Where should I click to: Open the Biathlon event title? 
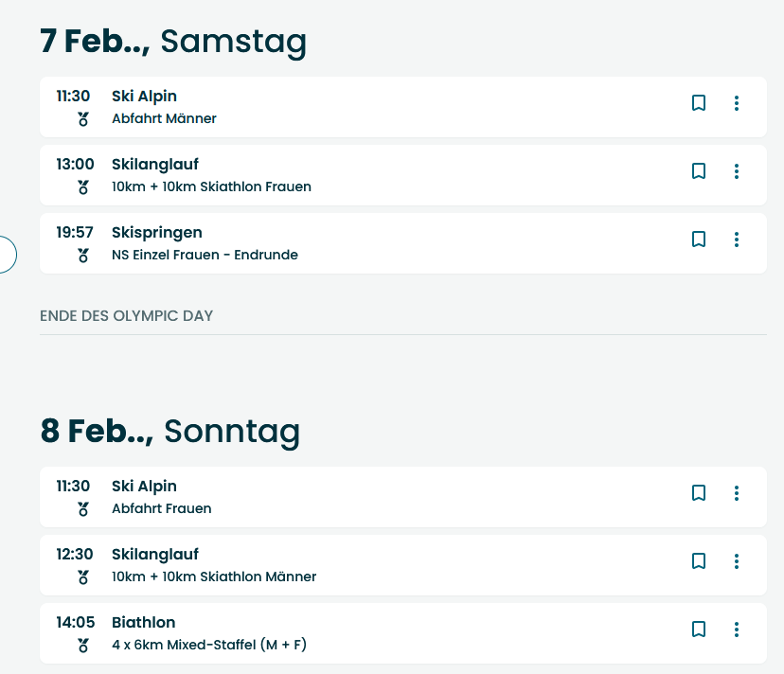click(144, 622)
